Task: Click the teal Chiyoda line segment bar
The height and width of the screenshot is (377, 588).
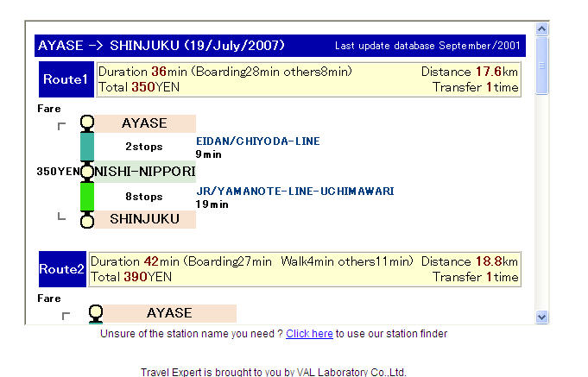Action: pyautogui.click(x=87, y=147)
